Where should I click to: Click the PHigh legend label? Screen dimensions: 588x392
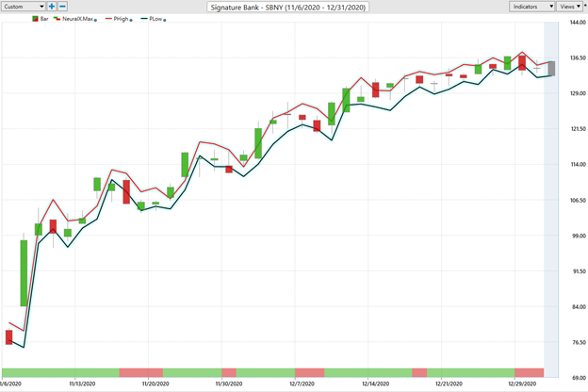pos(121,19)
